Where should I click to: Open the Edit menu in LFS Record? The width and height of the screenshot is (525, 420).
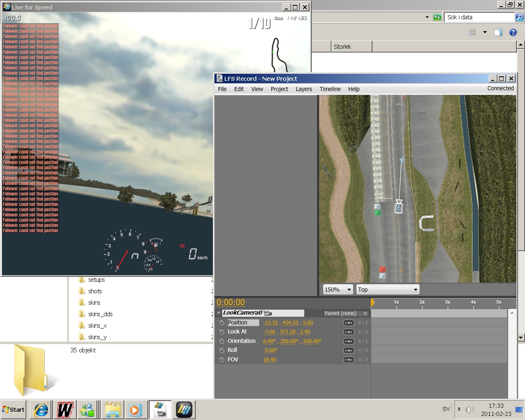[239, 89]
